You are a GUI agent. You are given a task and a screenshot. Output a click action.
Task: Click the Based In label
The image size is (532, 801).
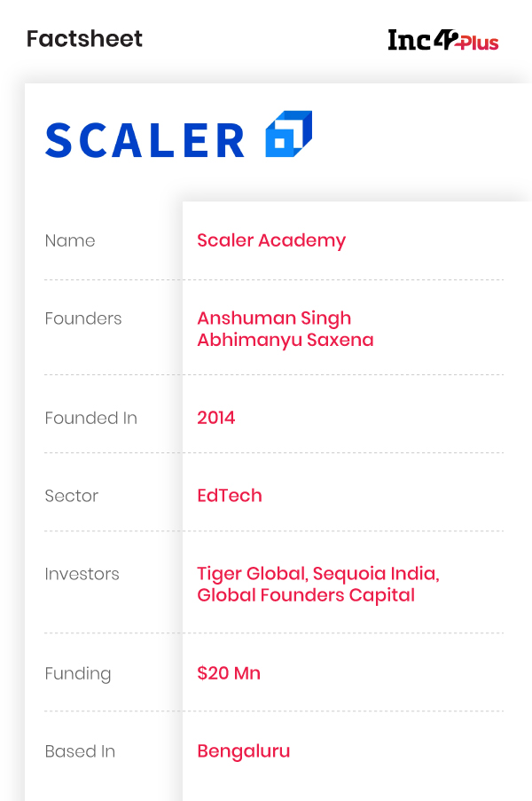point(80,751)
